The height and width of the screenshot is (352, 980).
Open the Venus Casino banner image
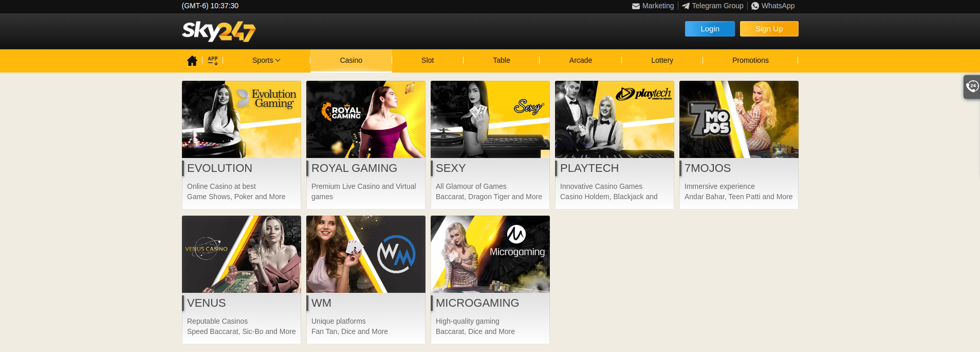point(242,254)
